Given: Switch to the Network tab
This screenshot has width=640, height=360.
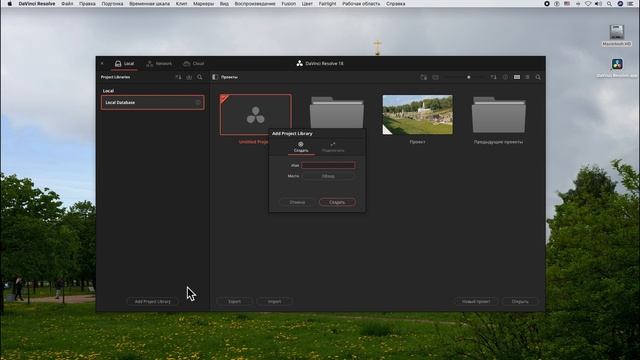Looking at the screenshot, I should (x=159, y=64).
